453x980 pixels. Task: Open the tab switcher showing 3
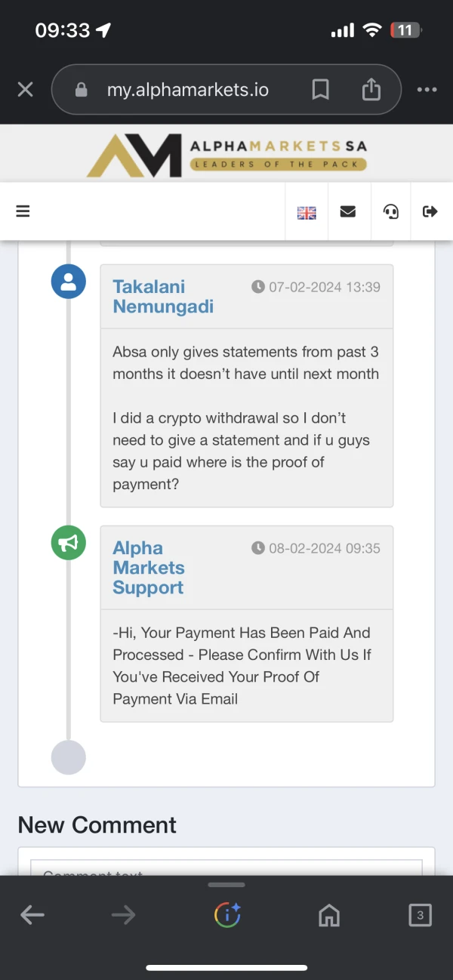click(420, 916)
